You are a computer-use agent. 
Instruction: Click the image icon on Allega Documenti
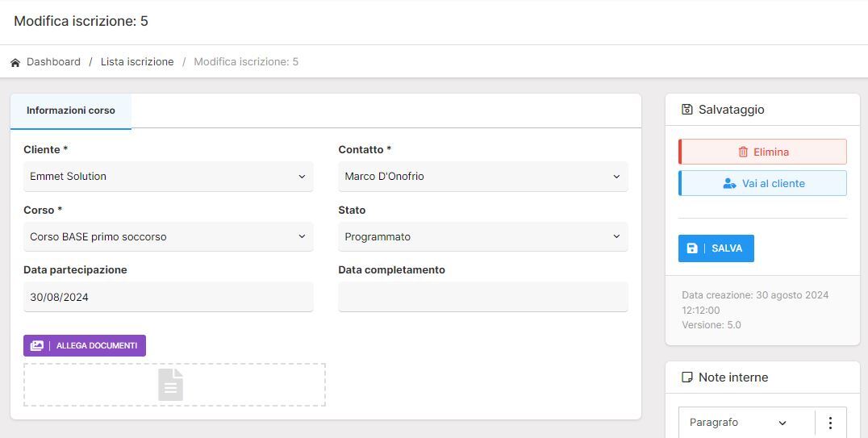coord(37,345)
